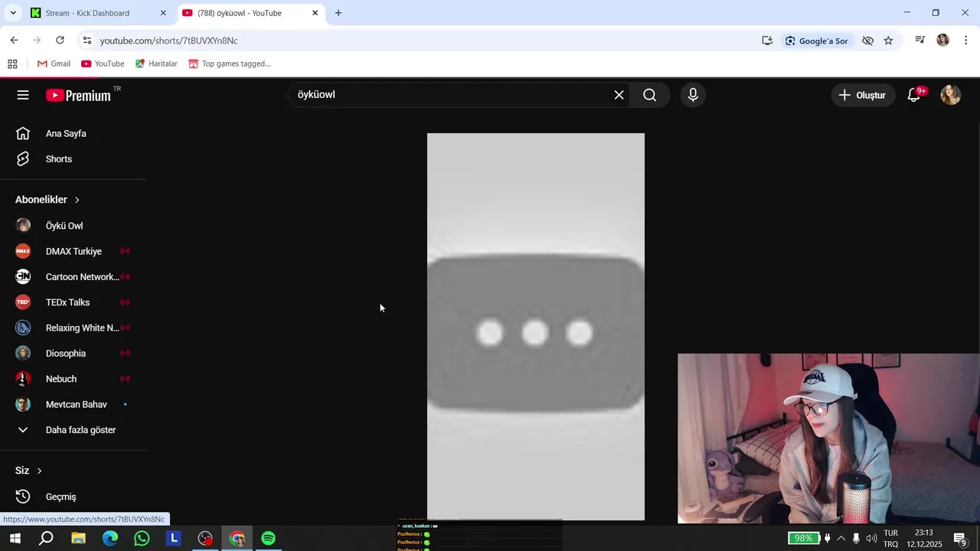Click Google'a Sor lens button

pos(816,41)
